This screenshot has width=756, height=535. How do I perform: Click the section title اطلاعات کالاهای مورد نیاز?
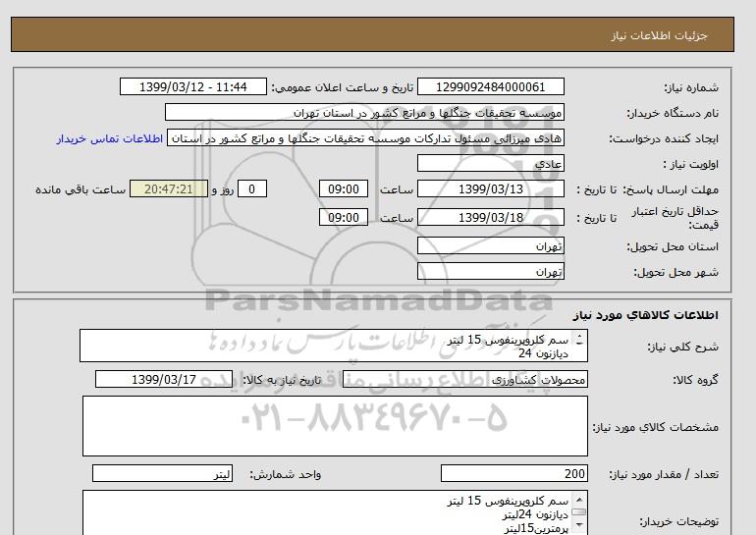[x=646, y=315]
